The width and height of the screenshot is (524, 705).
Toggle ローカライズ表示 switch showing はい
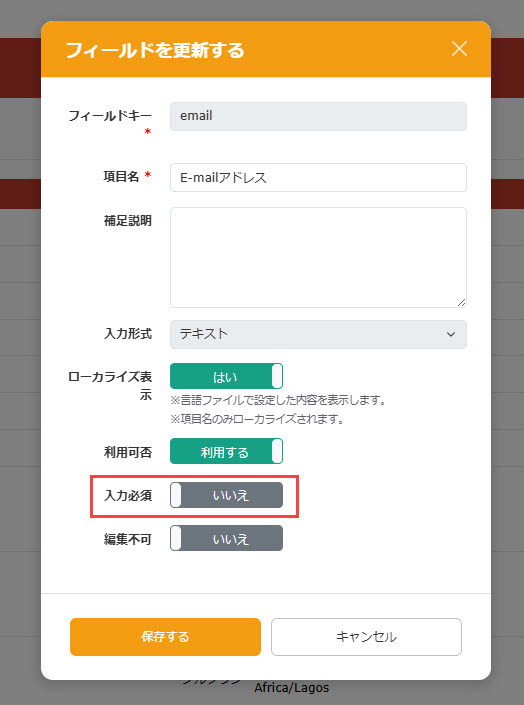point(226,376)
